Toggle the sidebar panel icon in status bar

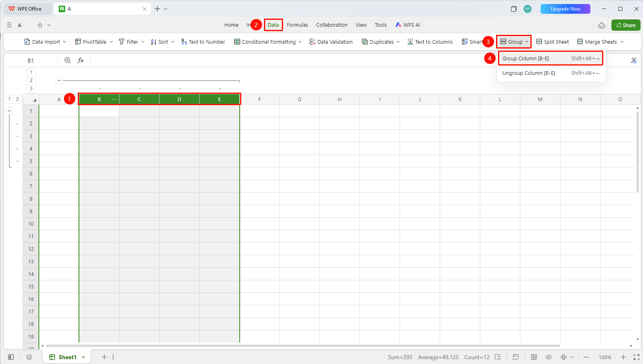[x=11, y=357]
